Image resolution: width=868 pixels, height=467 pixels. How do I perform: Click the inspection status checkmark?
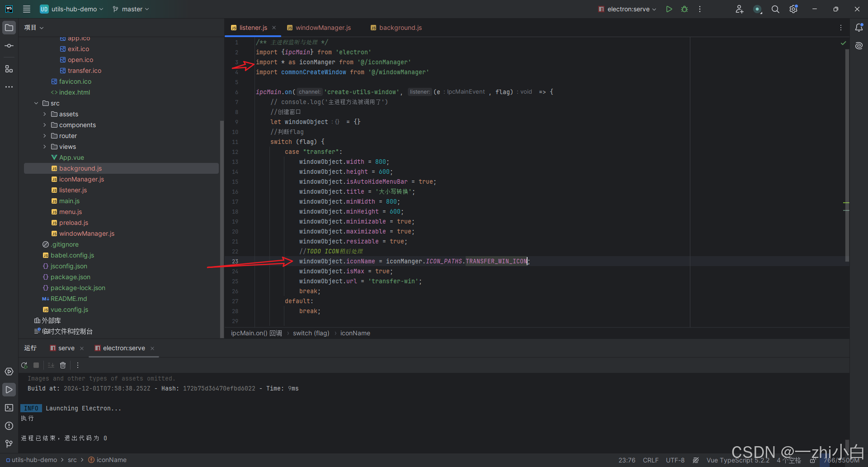point(843,43)
